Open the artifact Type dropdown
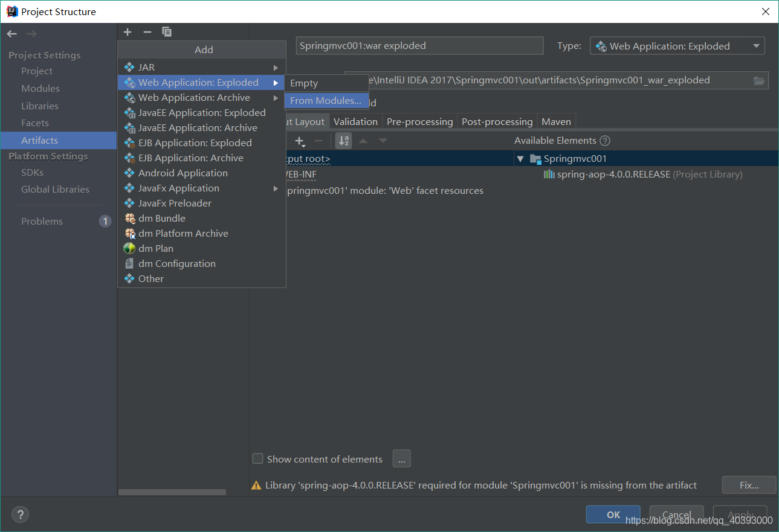 pyautogui.click(x=677, y=46)
